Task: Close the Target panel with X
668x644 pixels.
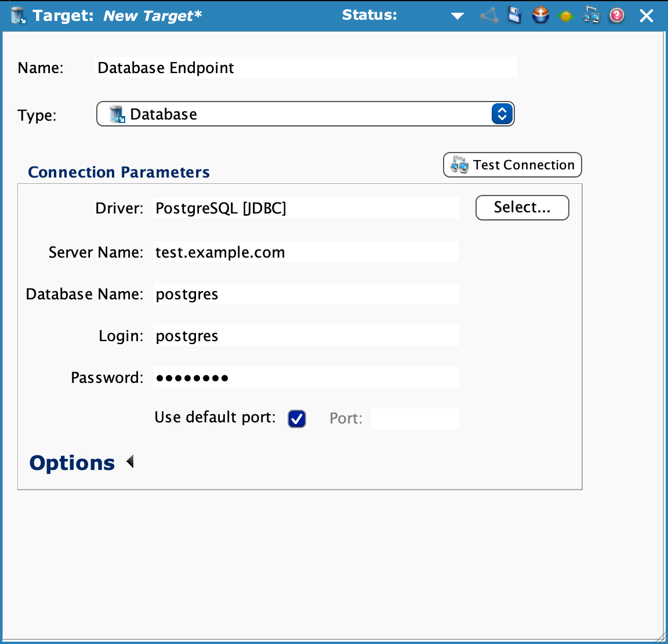Action: (x=646, y=16)
